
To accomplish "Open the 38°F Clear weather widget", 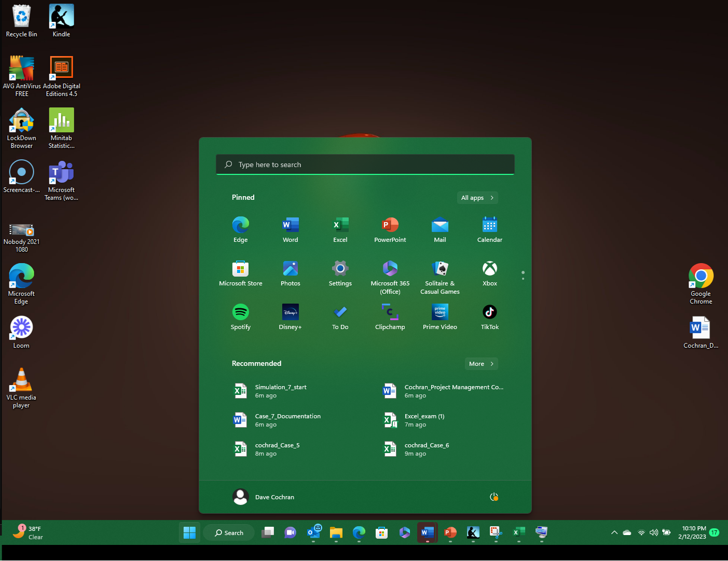I will tap(28, 532).
